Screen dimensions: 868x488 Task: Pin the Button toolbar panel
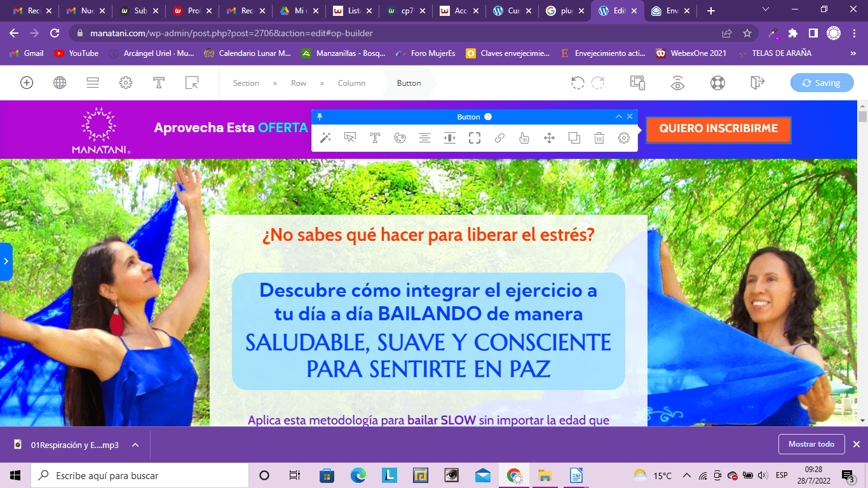tap(320, 117)
